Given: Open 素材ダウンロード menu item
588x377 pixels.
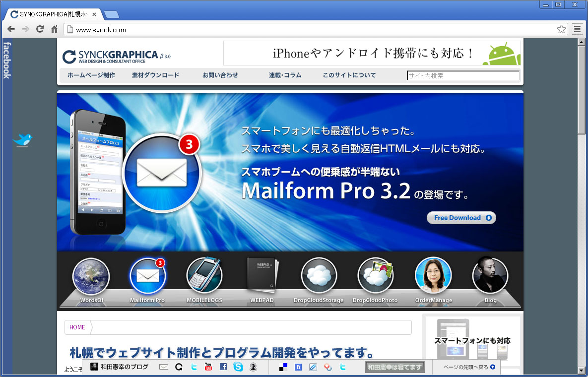Looking at the screenshot, I should pyautogui.click(x=156, y=75).
